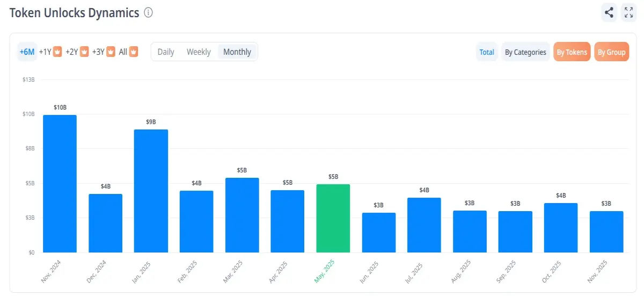Choose the Total view
Image resolution: width=644 pixels, height=296 pixels.
pyautogui.click(x=487, y=52)
